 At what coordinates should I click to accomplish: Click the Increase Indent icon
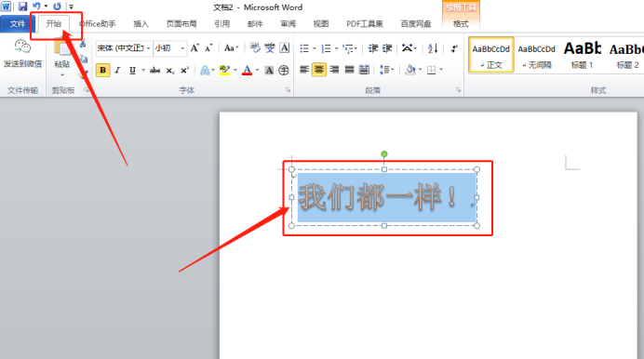[x=387, y=48]
